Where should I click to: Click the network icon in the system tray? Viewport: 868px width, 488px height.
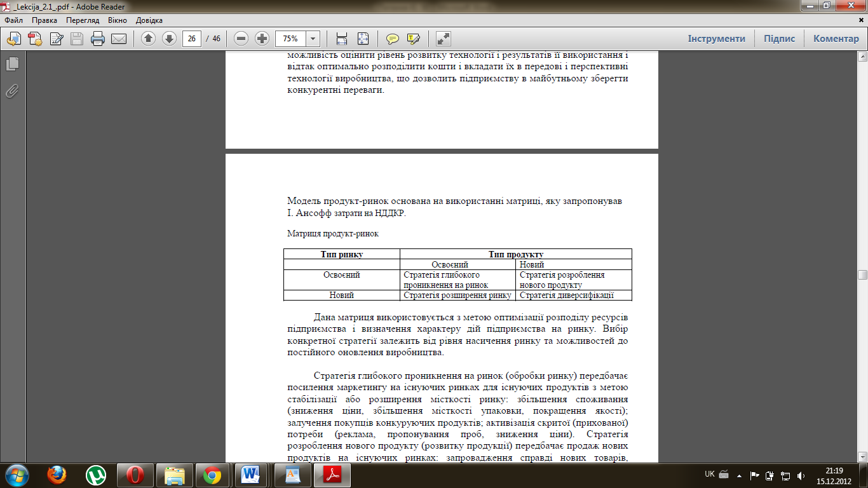[785, 475]
